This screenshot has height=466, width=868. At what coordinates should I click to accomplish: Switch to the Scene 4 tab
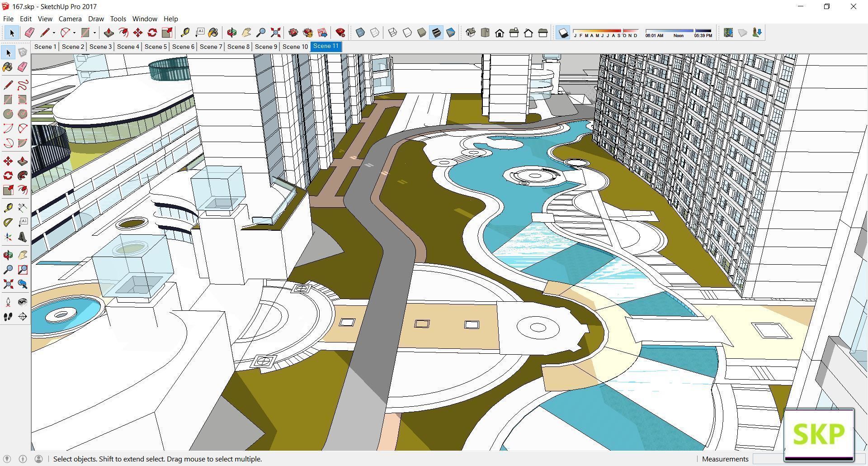tap(128, 47)
